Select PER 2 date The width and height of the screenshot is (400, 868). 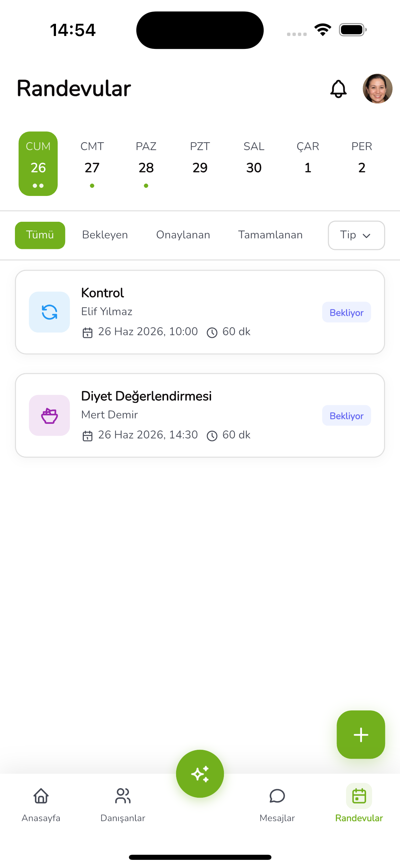click(362, 164)
